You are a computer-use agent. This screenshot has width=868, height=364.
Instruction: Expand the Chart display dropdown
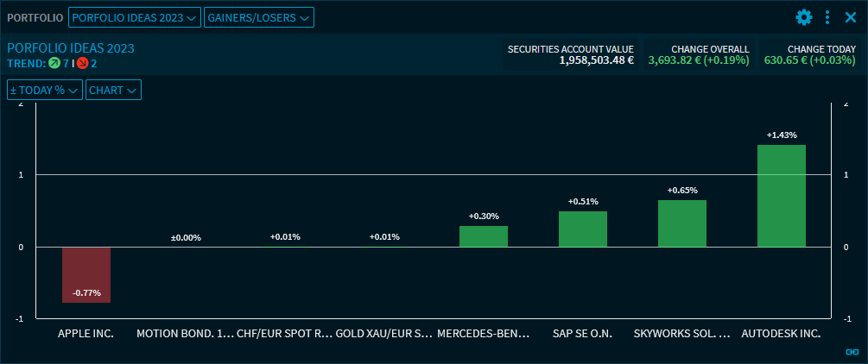(113, 90)
